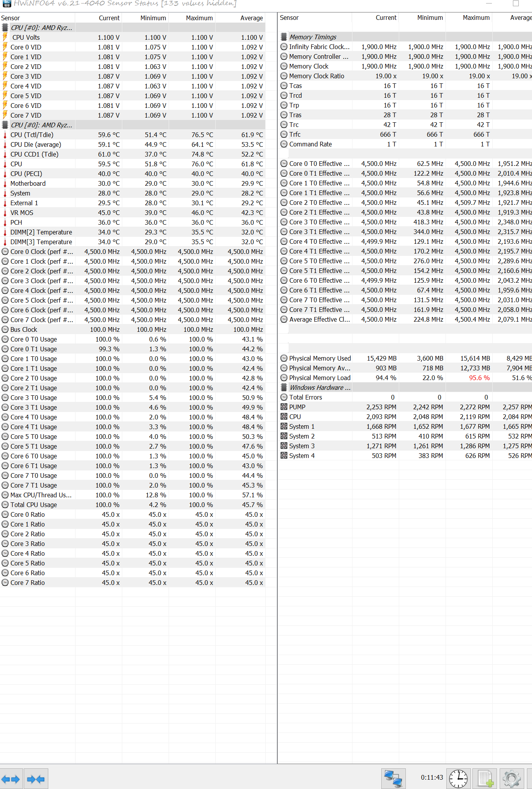The image size is (532, 789).
Task: Select the Trfc timing row
Action: (405, 134)
